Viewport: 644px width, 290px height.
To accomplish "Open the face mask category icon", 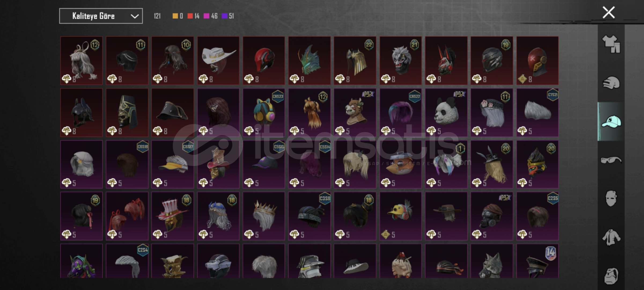I will point(611,198).
